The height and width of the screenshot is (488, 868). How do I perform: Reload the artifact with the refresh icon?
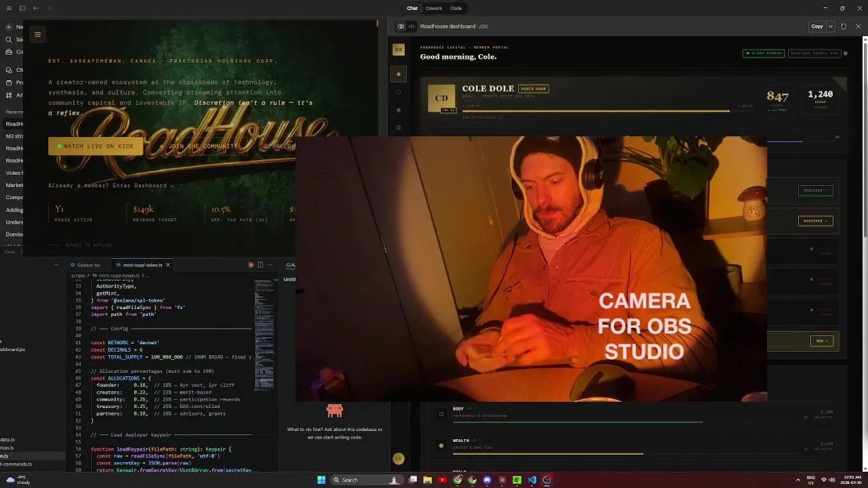(x=844, y=26)
